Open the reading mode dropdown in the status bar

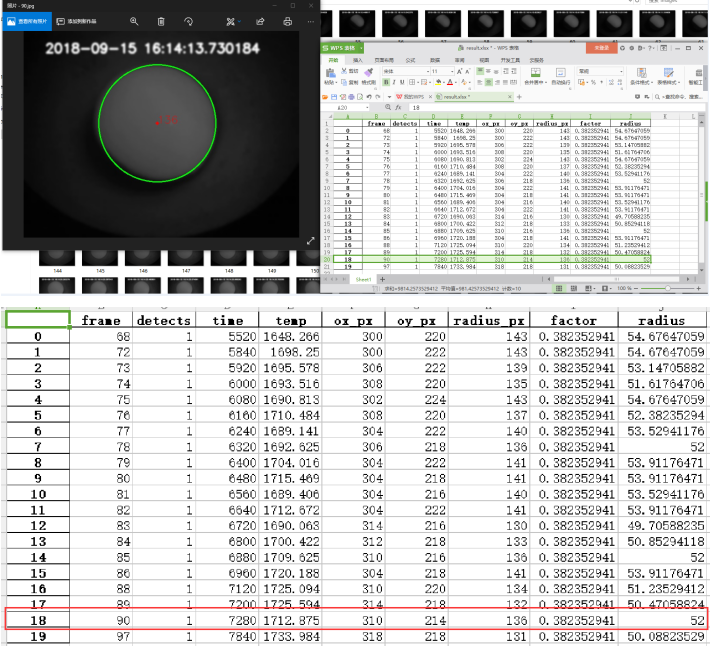[594, 288]
